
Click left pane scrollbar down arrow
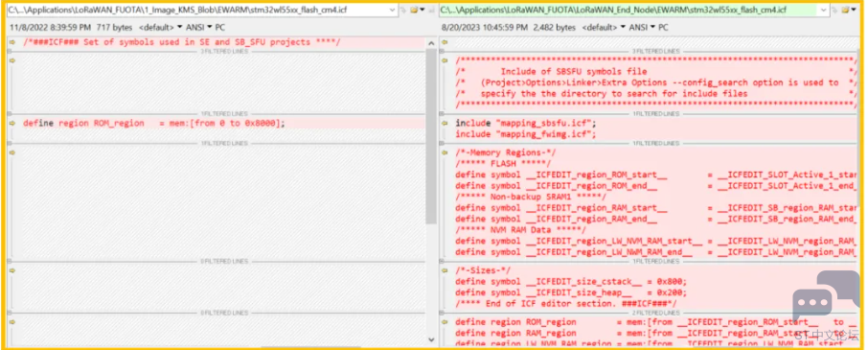click(x=431, y=339)
